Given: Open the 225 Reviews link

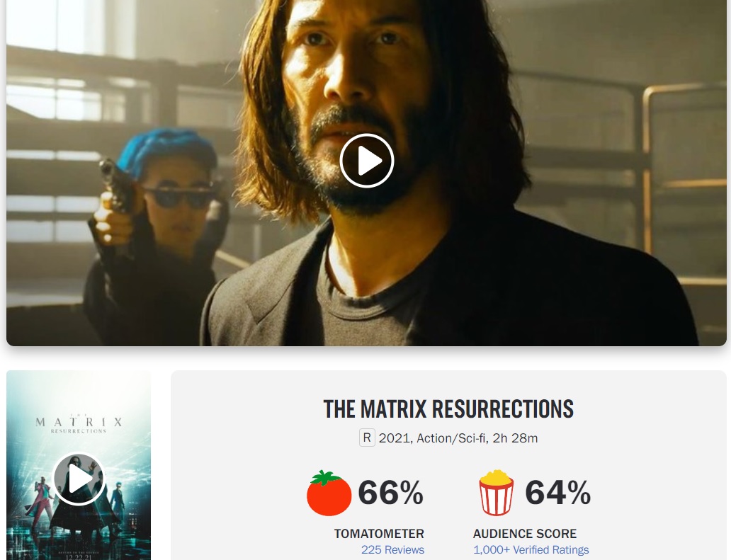Looking at the screenshot, I should (x=392, y=550).
